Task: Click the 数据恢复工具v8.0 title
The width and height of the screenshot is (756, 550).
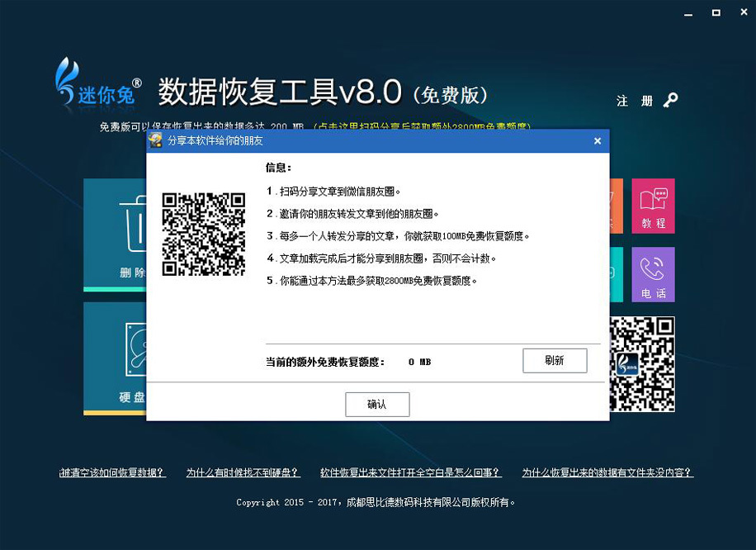Action: coord(280,92)
